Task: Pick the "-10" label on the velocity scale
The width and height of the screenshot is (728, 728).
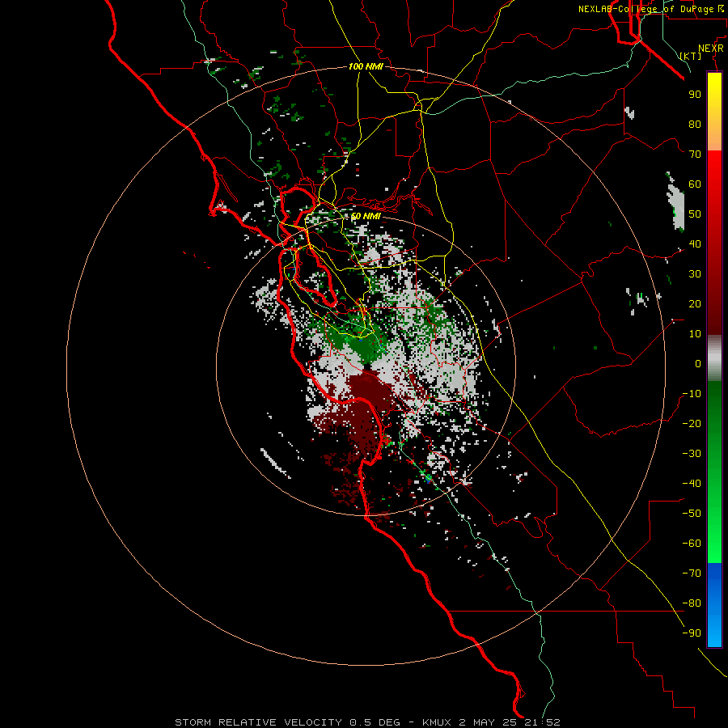Action: pyautogui.click(x=692, y=394)
